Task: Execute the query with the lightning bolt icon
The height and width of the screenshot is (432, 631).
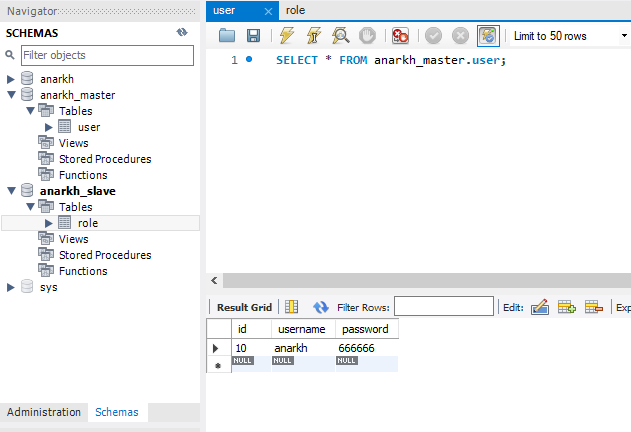Action: [287, 36]
